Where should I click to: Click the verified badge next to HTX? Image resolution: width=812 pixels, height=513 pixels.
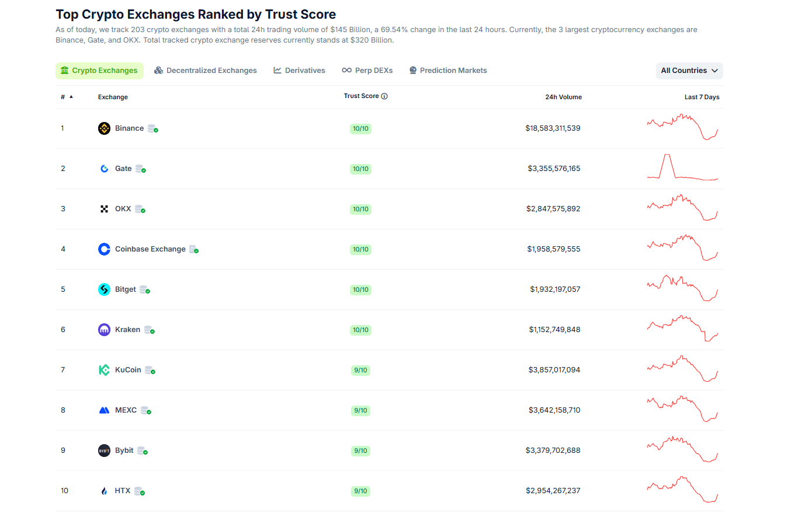tap(140, 491)
